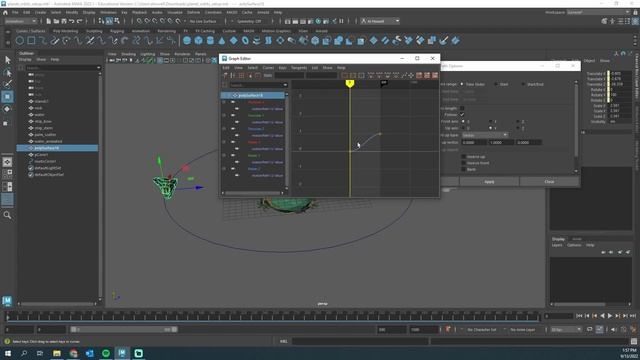Image resolution: width=640 pixels, height=360 pixels.
Task: Create a cone from the shelf
Action: tap(222, 40)
